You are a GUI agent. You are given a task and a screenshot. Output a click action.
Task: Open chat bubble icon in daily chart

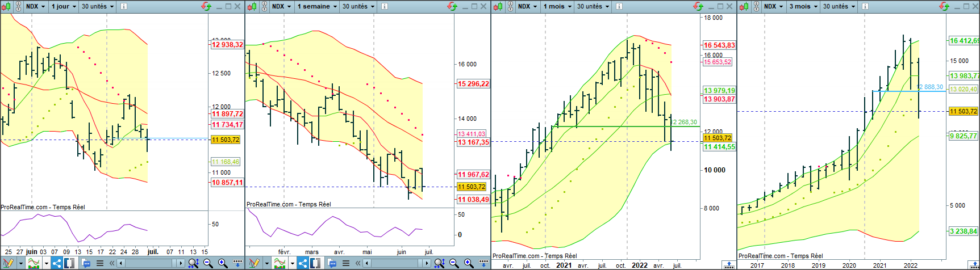pyautogui.click(x=86, y=263)
